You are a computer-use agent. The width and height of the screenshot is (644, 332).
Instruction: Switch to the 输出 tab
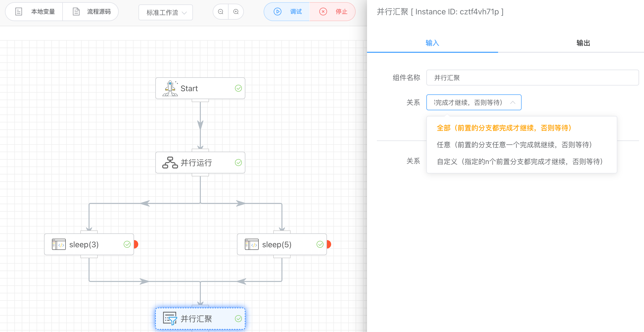click(583, 43)
